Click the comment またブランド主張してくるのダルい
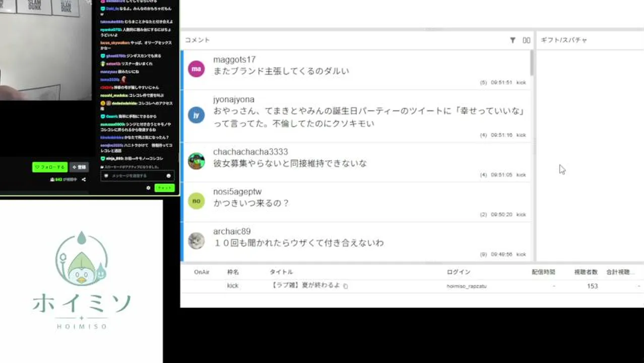 (x=281, y=71)
